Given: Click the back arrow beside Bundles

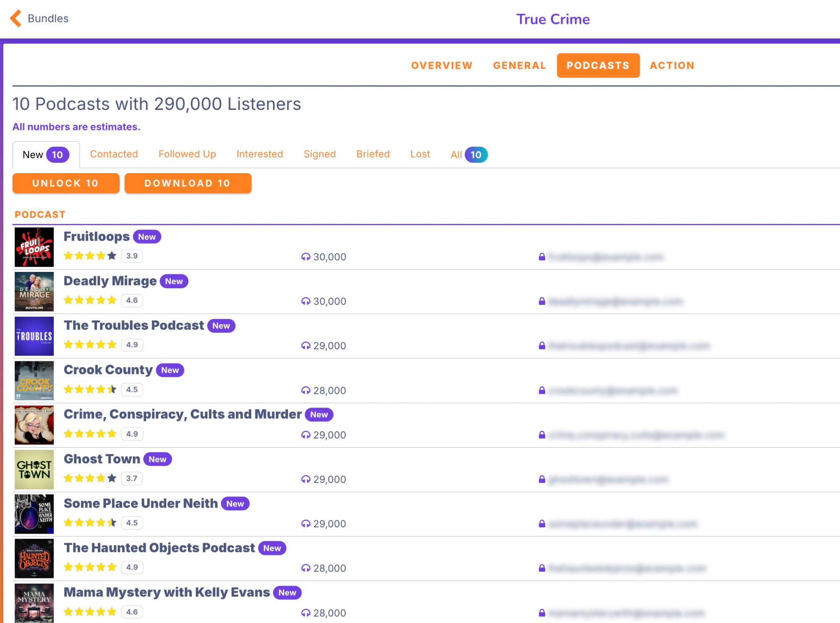Looking at the screenshot, I should (16, 19).
